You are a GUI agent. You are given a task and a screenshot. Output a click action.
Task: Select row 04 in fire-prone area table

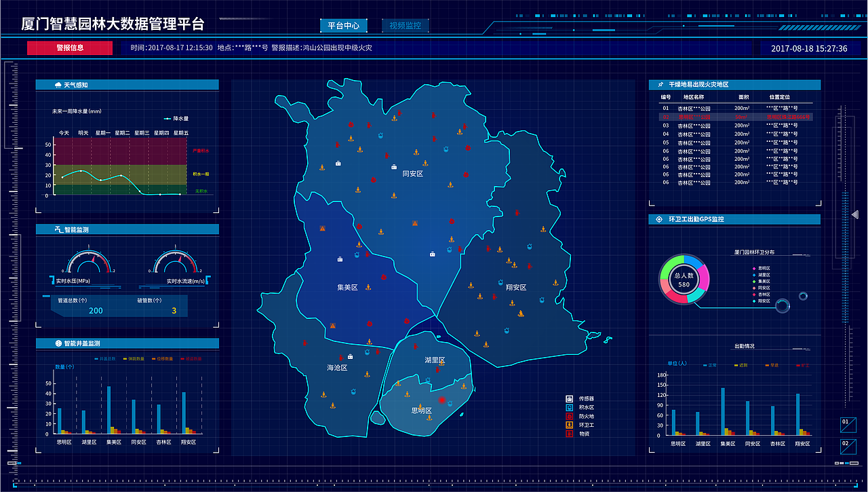click(x=735, y=134)
